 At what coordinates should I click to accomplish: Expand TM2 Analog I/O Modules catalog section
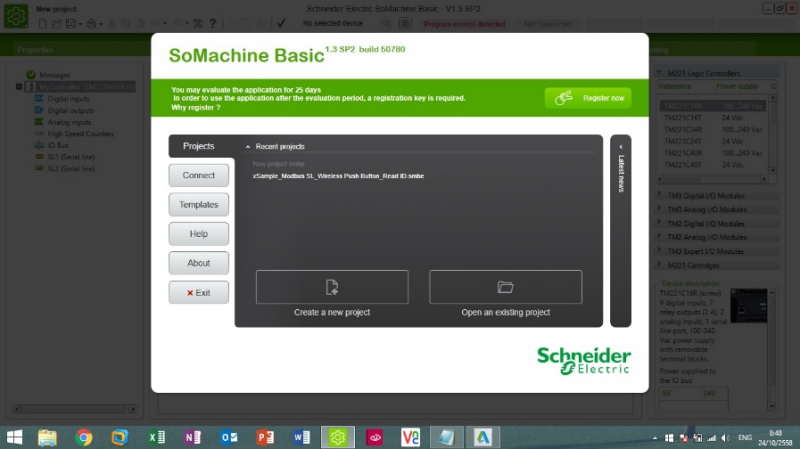pyautogui.click(x=659, y=236)
